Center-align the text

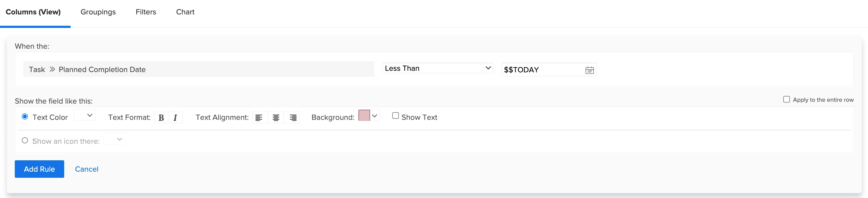[x=276, y=118]
